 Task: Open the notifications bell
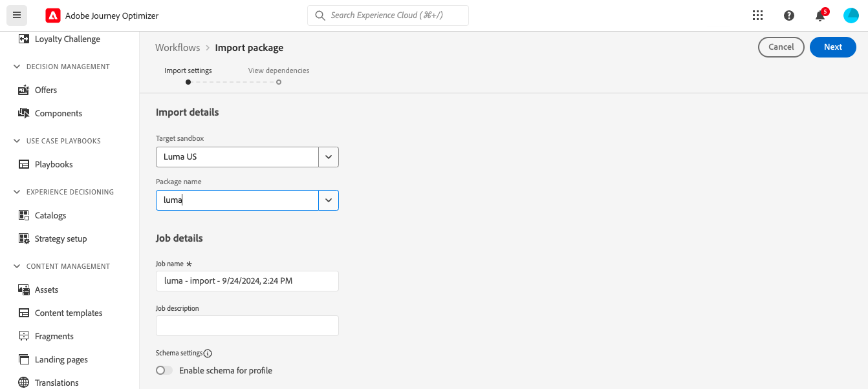[x=820, y=16]
